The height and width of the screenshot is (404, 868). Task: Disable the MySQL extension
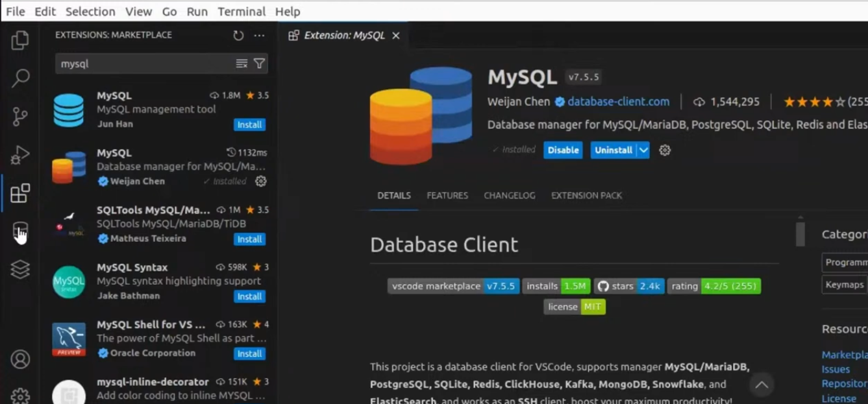pyautogui.click(x=563, y=150)
